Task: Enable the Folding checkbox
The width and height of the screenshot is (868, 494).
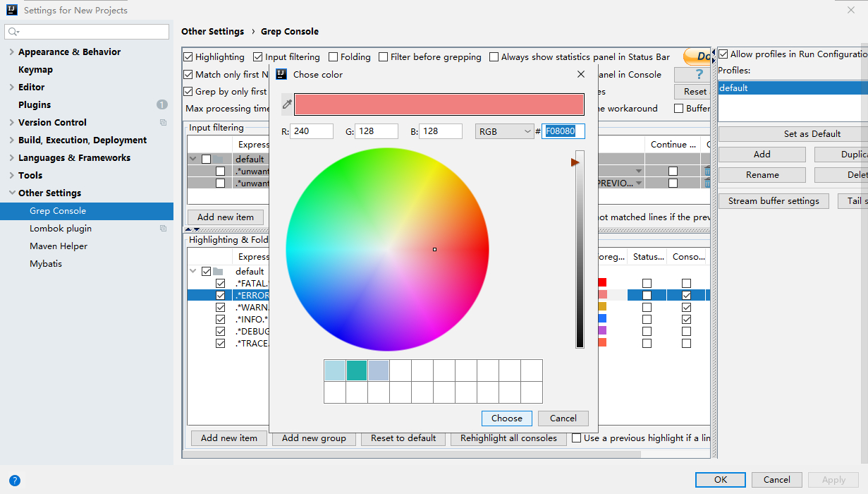Action: point(334,57)
